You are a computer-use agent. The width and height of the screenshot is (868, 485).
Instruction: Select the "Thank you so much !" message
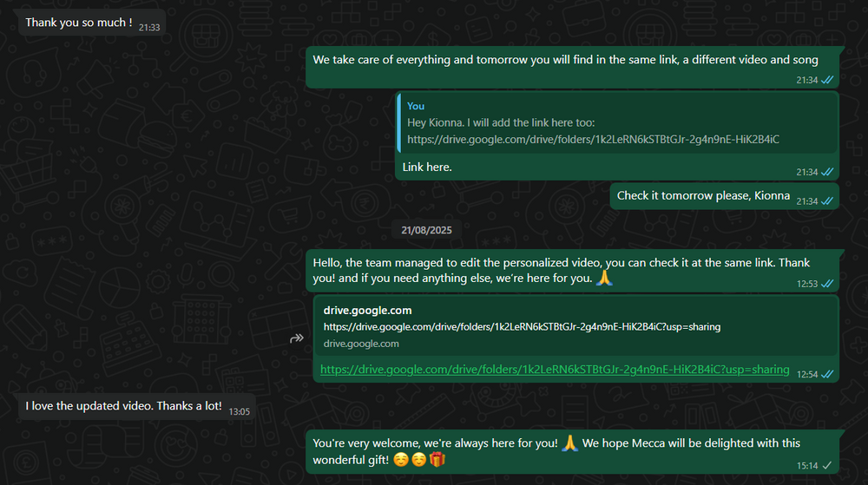tap(78, 23)
